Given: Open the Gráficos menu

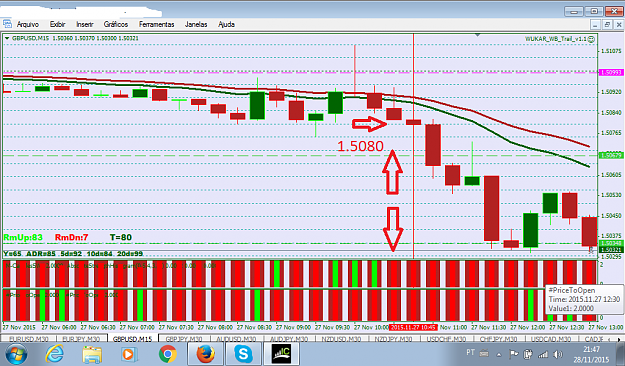Looking at the screenshot, I should pyautogui.click(x=116, y=24).
